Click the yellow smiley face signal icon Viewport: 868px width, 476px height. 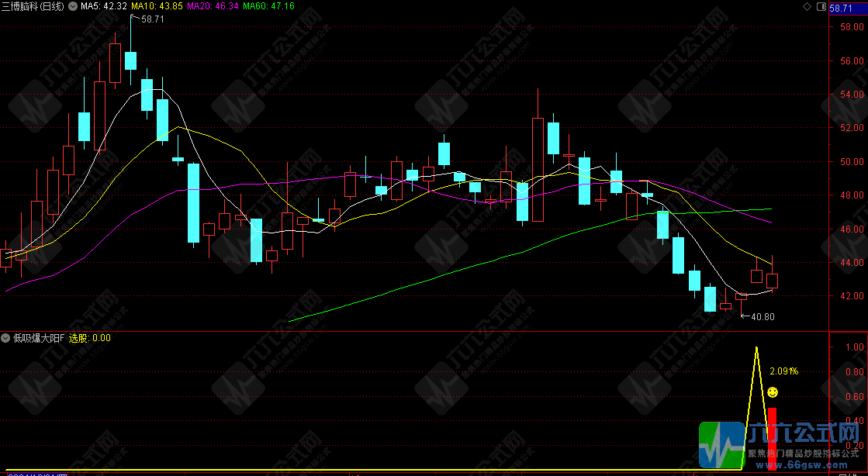(773, 393)
